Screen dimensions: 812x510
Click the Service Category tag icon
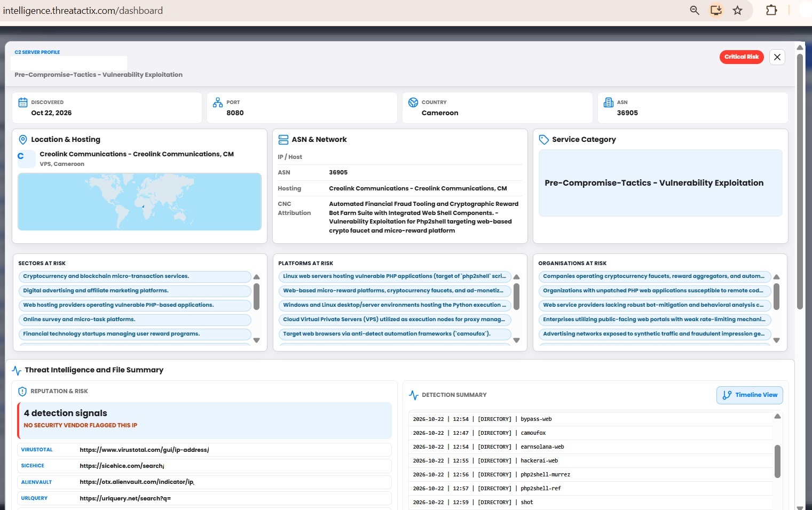[x=544, y=140]
